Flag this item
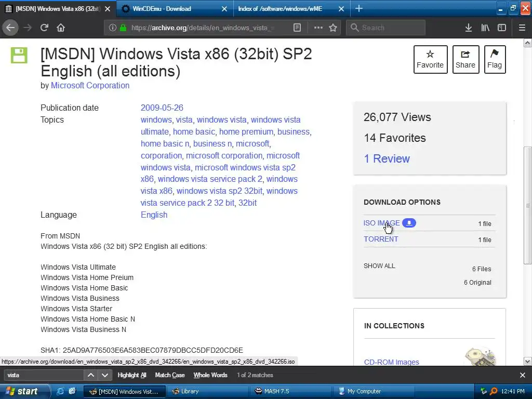 (x=495, y=59)
